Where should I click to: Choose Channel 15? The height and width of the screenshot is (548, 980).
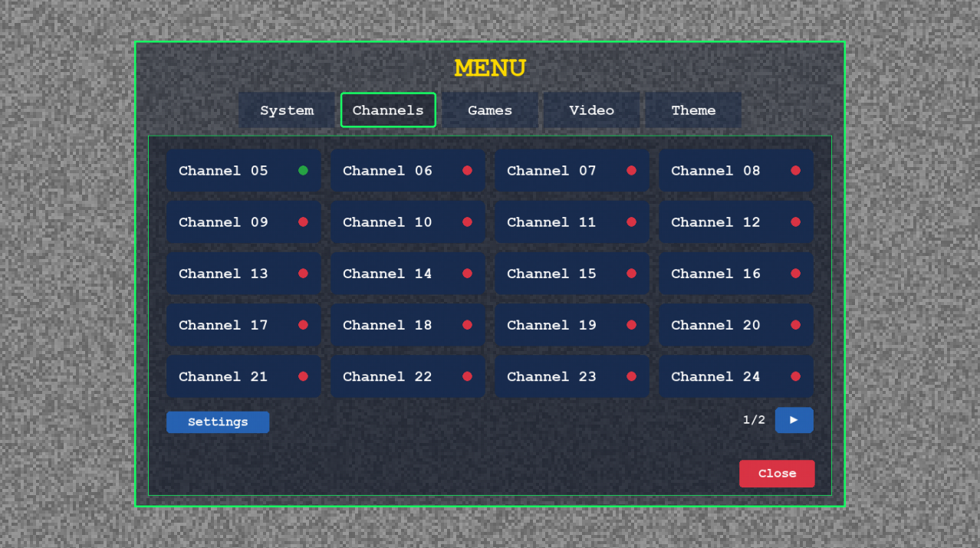point(572,274)
